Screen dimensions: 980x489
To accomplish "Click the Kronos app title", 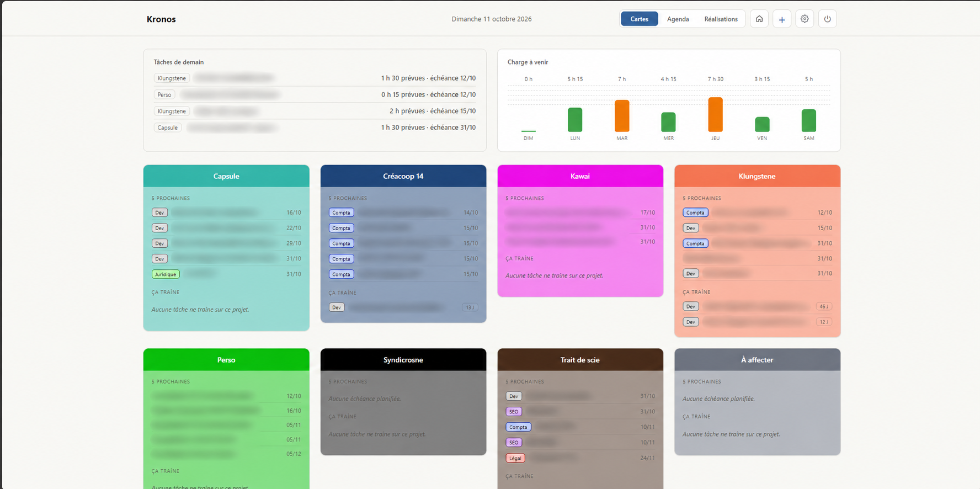I will [161, 19].
